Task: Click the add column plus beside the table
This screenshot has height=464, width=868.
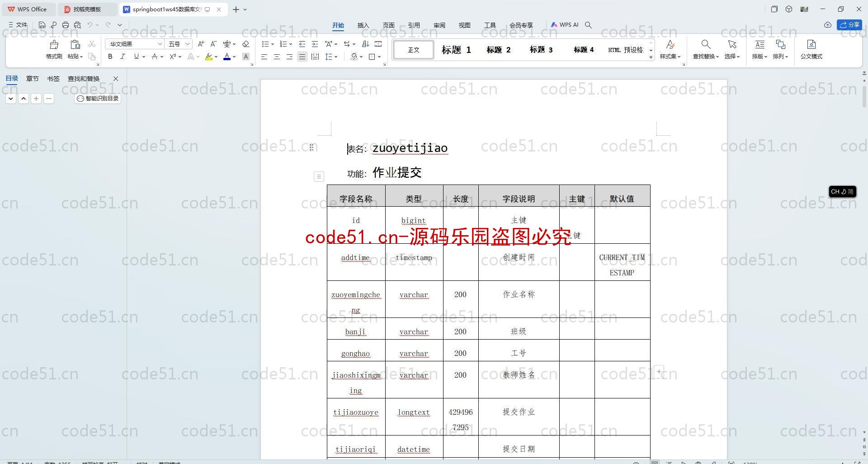Action: point(659,372)
